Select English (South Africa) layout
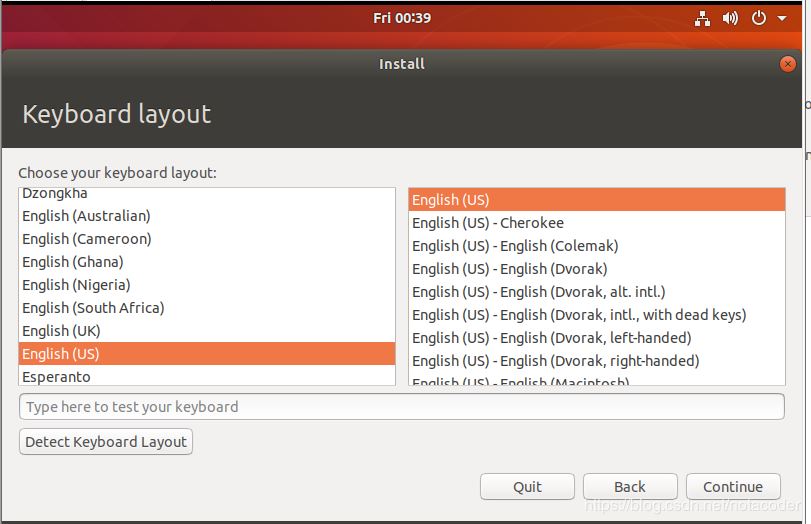Image resolution: width=811 pixels, height=524 pixels. coord(93,308)
